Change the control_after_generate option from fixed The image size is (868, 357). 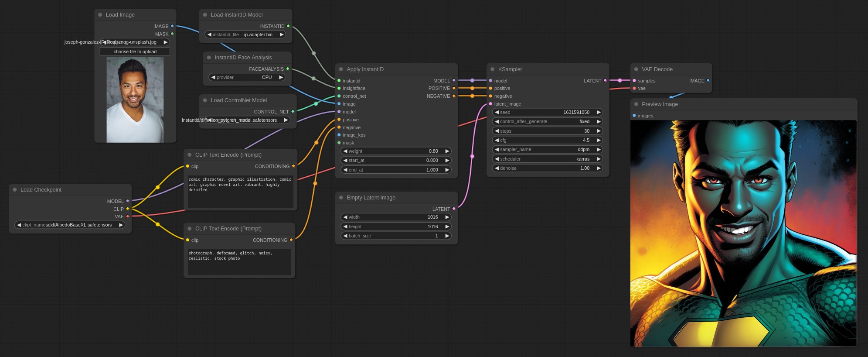(547, 121)
